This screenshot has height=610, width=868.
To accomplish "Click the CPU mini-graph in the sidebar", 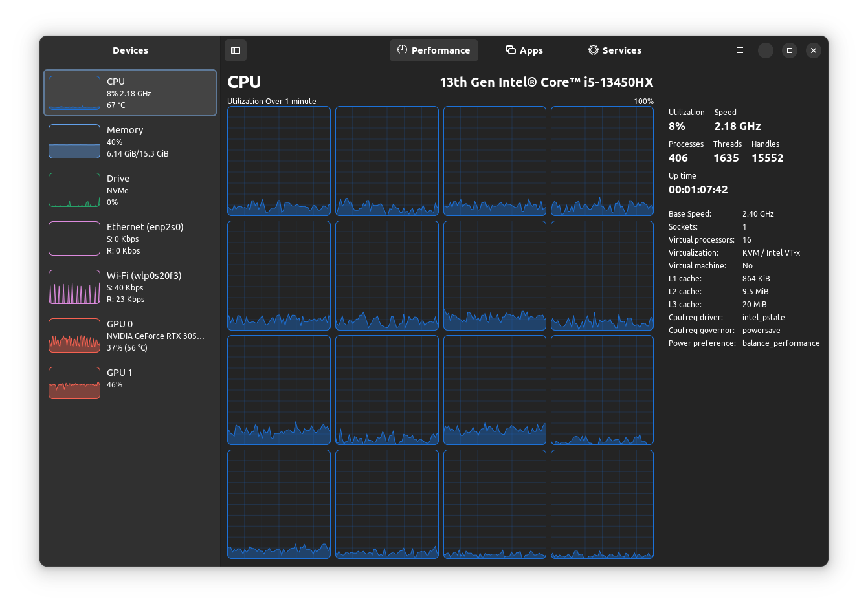I will pyautogui.click(x=74, y=93).
